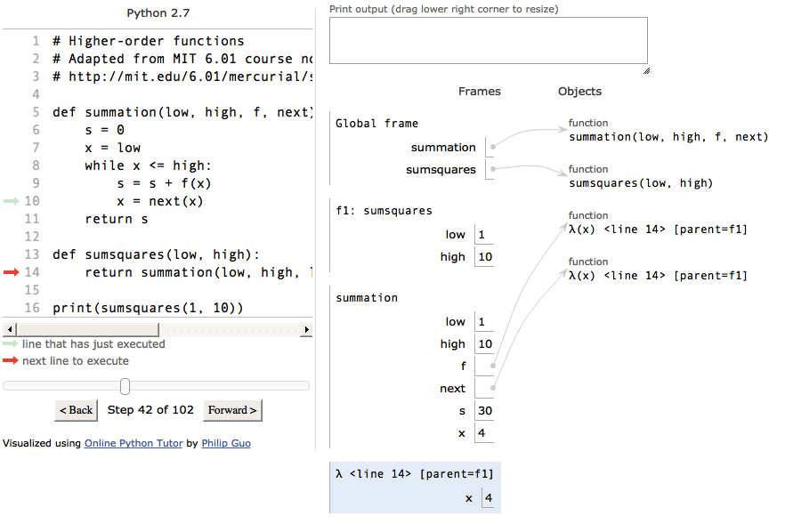
Task: Click the Forward button
Action: point(232,410)
